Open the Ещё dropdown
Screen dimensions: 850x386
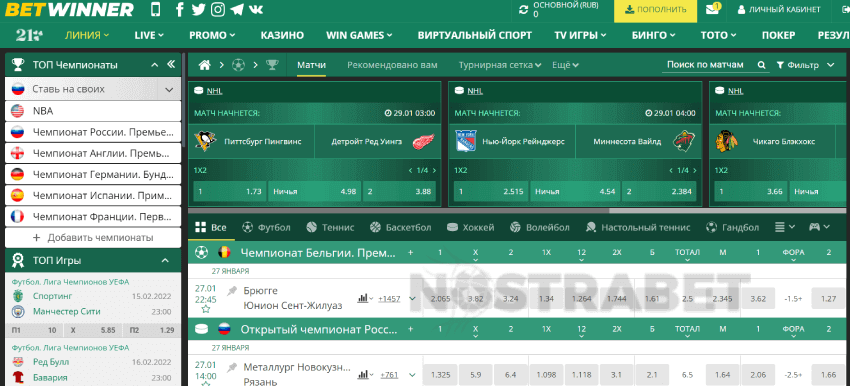(x=565, y=65)
